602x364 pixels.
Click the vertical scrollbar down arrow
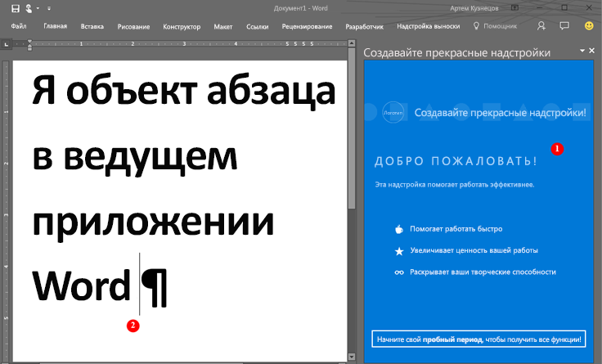coord(352,357)
